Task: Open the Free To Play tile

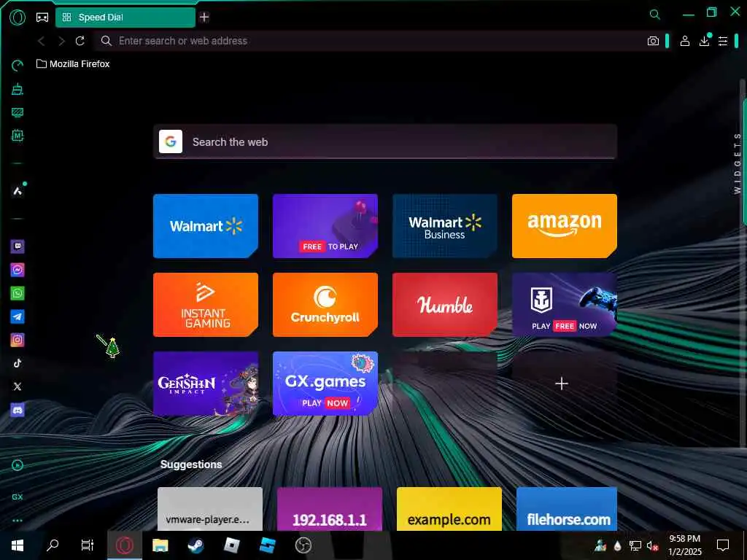Action: (x=325, y=226)
